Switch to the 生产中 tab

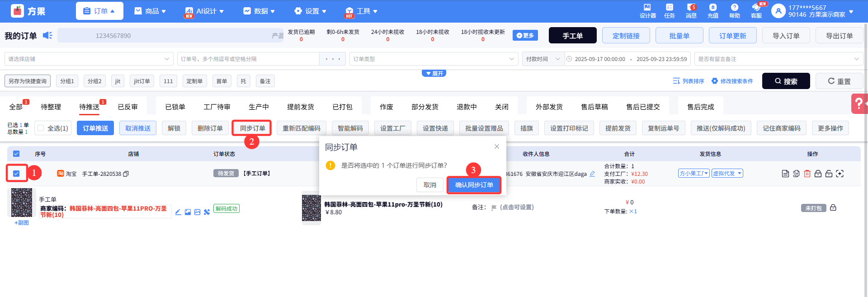[259, 107]
